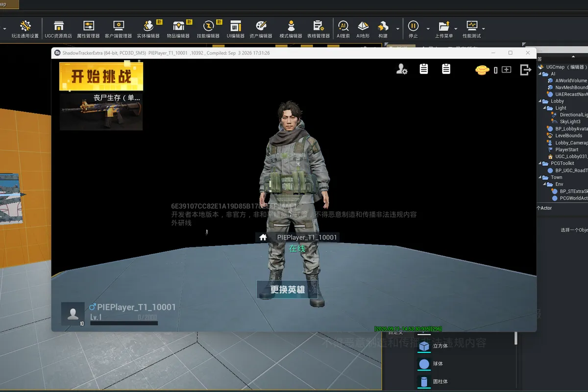Screen dimensions: 588x392
Task: Click home icon beside PIEPlayer_T1_10001
Action: (x=263, y=237)
